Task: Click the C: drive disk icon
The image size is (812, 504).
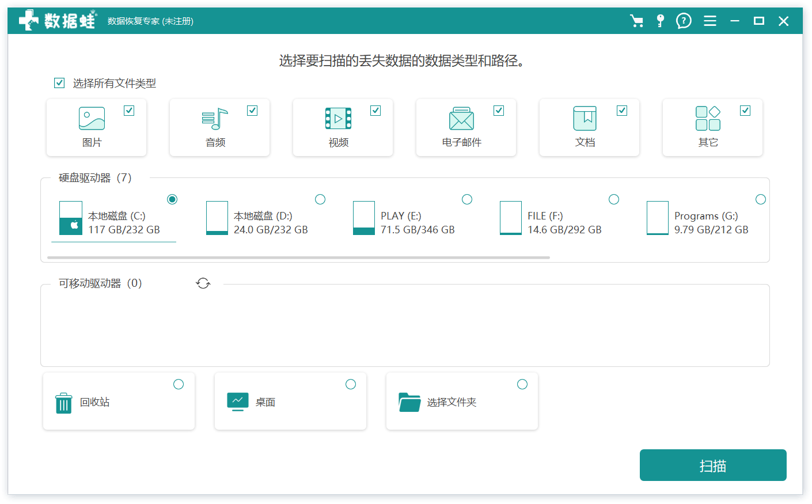Action: (71, 218)
